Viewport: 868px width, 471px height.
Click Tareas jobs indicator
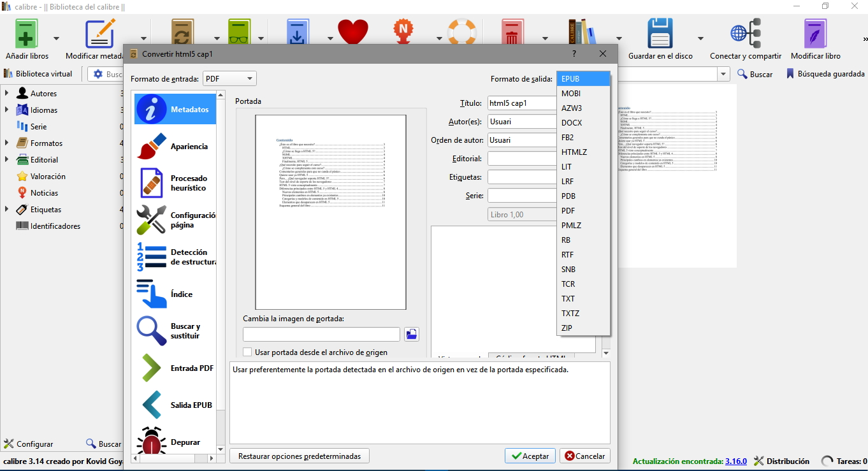[x=844, y=461]
